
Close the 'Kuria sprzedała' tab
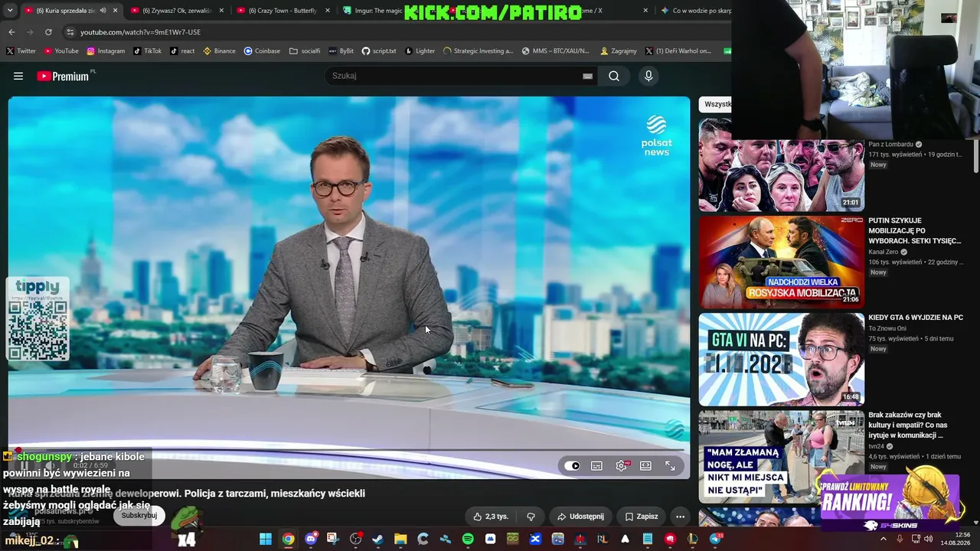(116, 11)
